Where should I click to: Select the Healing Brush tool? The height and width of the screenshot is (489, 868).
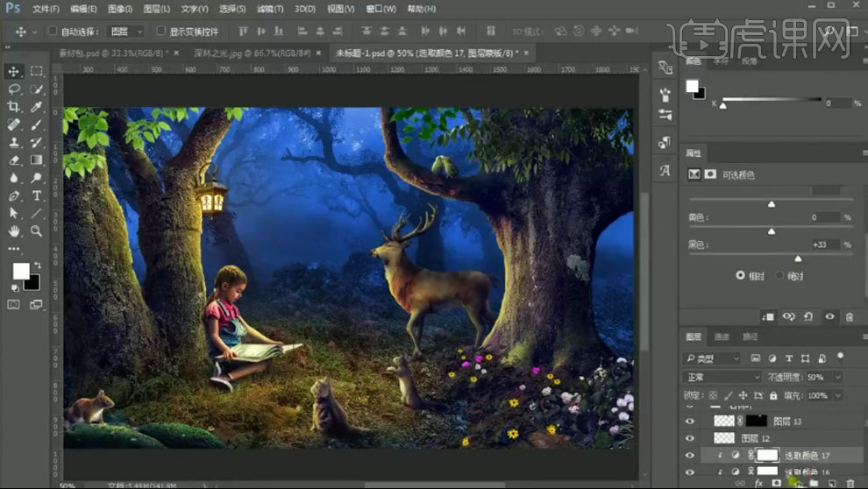[14, 124]
